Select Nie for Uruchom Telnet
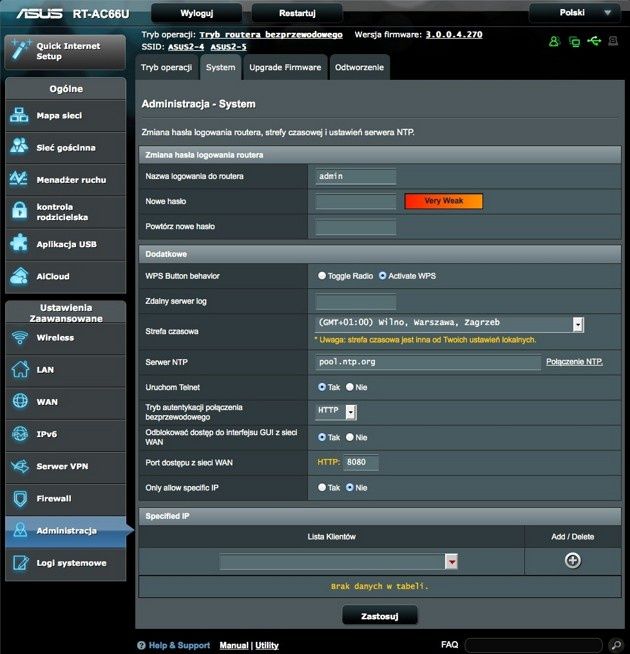630x654 pixels. 350,387
